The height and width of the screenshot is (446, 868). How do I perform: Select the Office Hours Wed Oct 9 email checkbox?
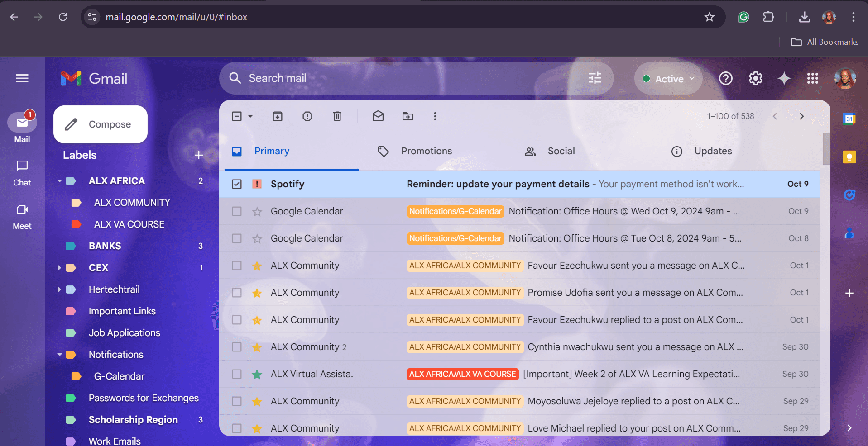click(x=237, y=211)
